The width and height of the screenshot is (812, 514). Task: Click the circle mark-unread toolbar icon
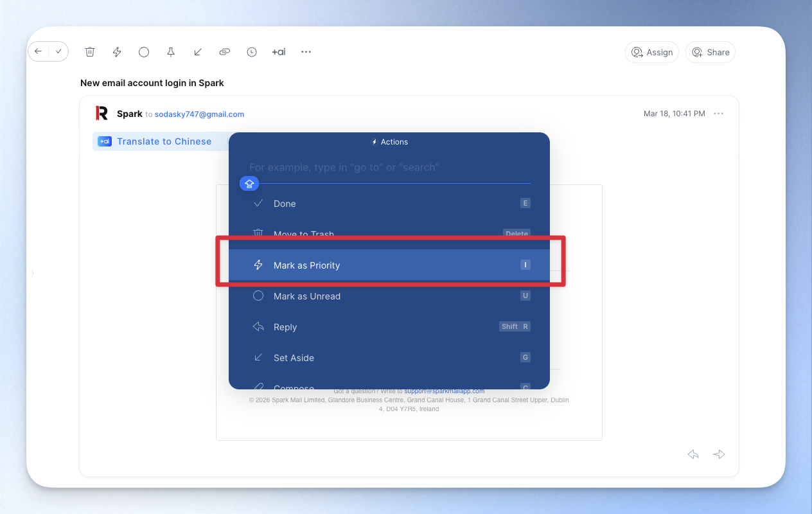click(x=144, y=52)
